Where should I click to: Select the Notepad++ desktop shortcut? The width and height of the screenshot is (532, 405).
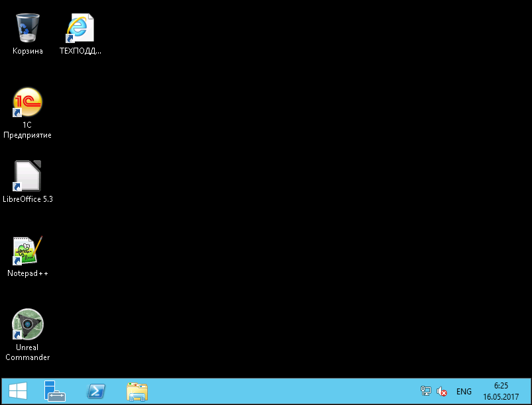point(27,257)
